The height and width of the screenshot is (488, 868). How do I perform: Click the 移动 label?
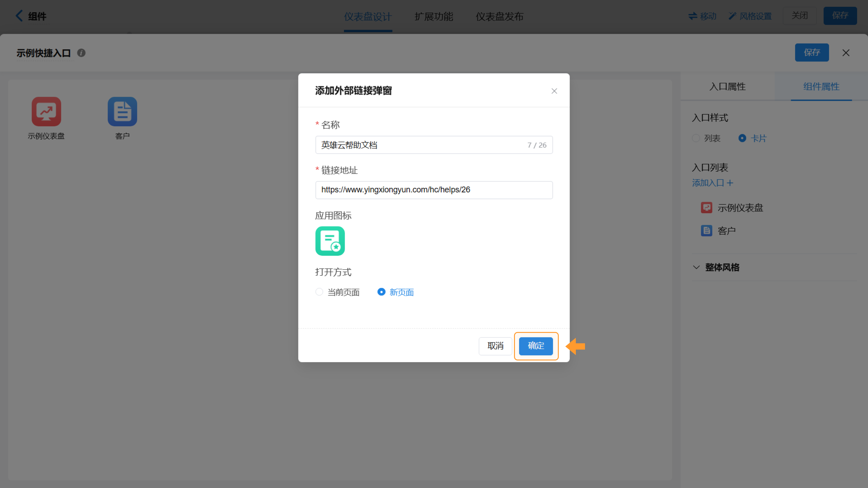tap(708, 16)
